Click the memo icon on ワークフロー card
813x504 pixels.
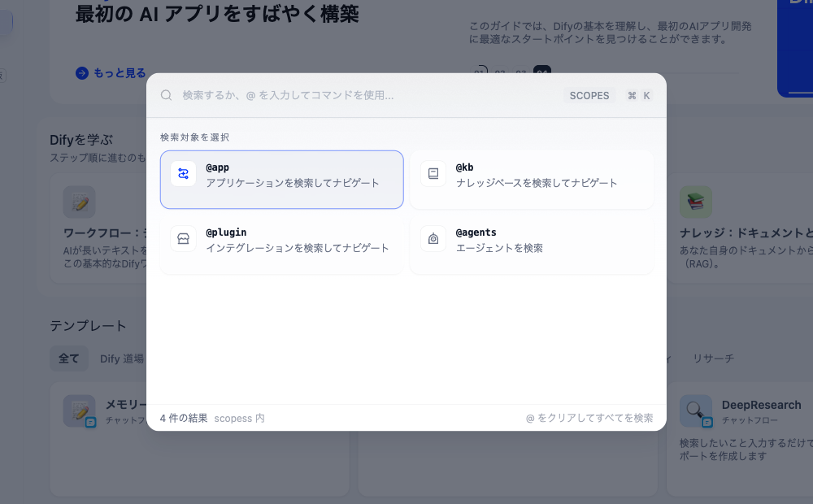pyautogui.click(x=80, y=202)
